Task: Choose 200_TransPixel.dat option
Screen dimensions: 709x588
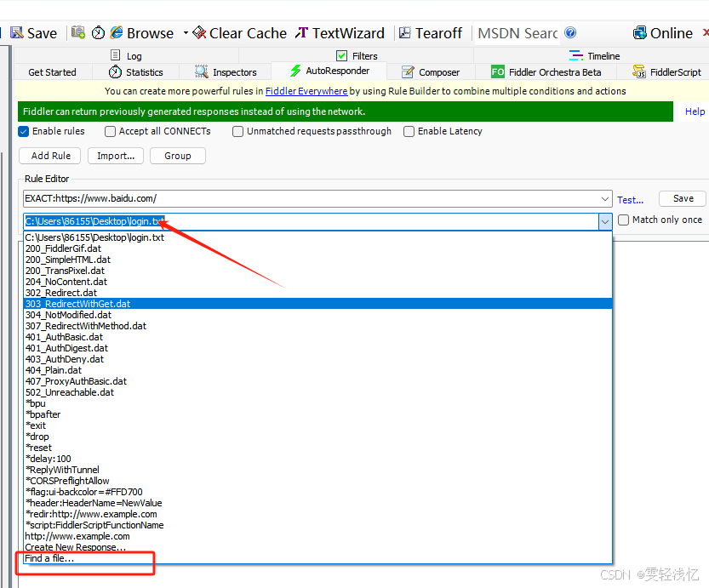Action: click(x=317, y=271)
